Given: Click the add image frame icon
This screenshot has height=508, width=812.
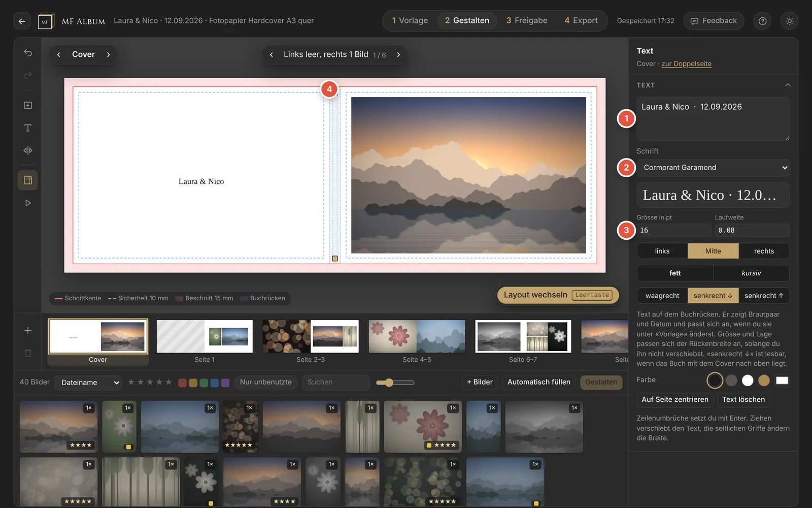Looking at the screenshot, I should point(28,105).
